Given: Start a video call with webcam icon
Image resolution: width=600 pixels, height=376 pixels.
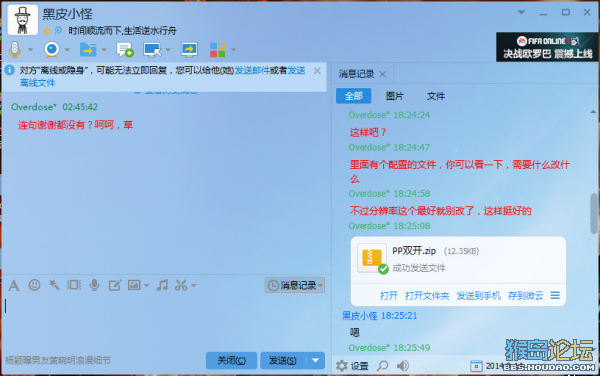Looking at the screenshot, I should 52,49.
